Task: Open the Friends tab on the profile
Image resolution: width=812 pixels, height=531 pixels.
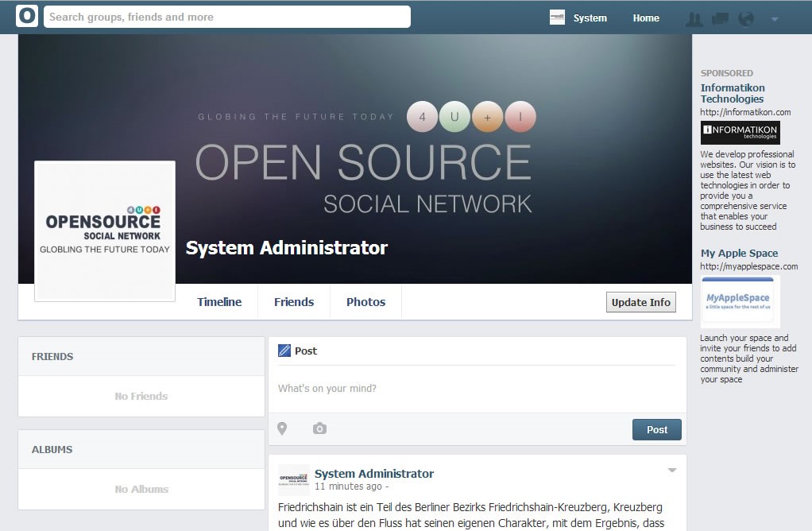Action: 294,302
